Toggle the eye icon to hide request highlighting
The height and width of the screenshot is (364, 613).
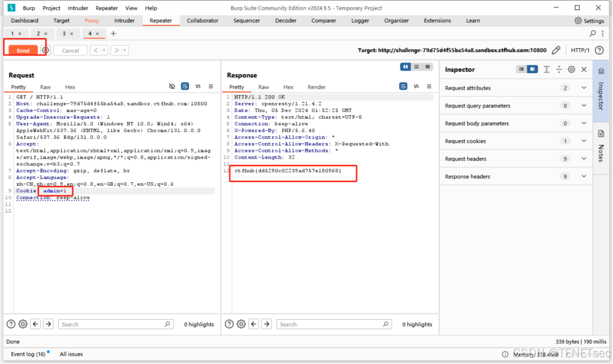coord(172,87)
